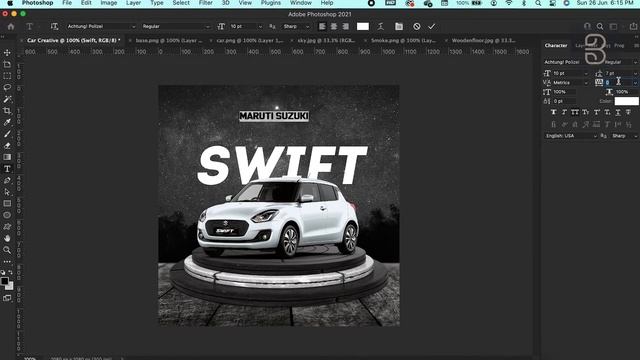Viewport: 640px width, 360px height.
Task: Open macOS Spotlight search in menu bar
Action: point(538,3)
